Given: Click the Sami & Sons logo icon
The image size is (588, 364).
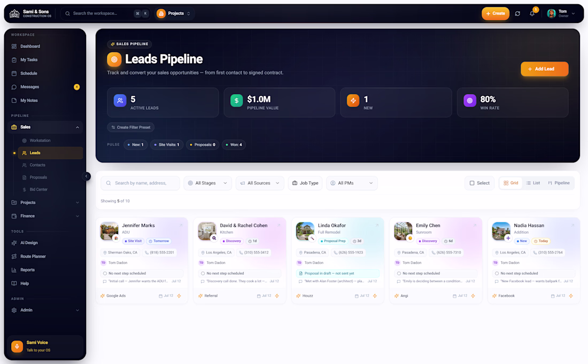Looking at the screenshot, I should [14, 13].
